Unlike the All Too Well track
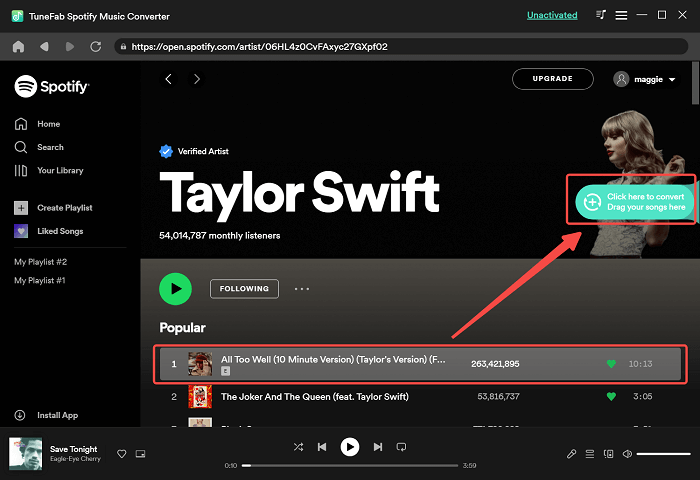The image size is (700, 480). [611, 364]
